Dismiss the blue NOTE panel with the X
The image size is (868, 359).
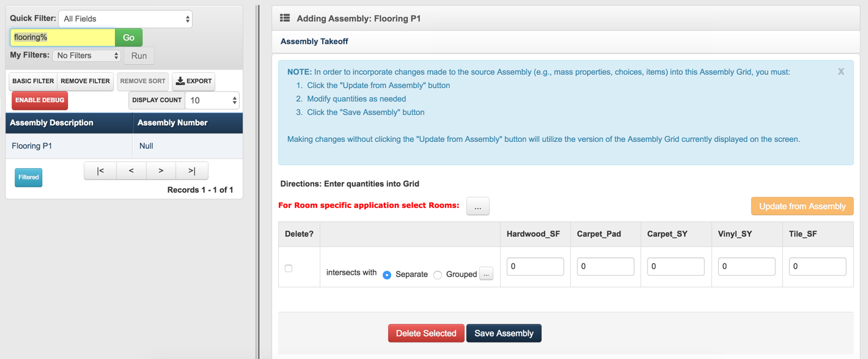(x=840, y=71)
